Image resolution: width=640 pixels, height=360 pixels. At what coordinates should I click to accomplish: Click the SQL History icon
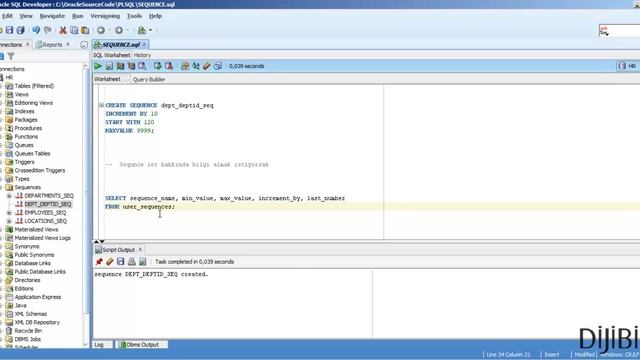(x=218, y=66)
